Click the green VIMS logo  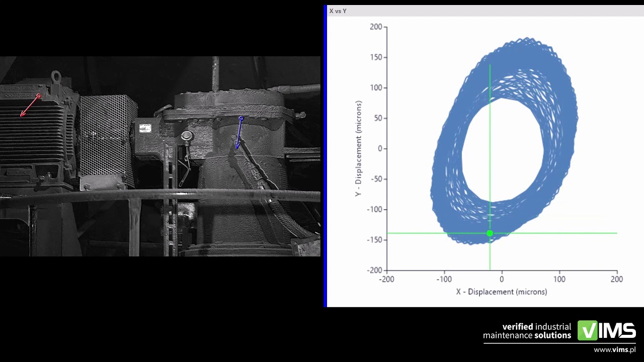click(607, 330)
